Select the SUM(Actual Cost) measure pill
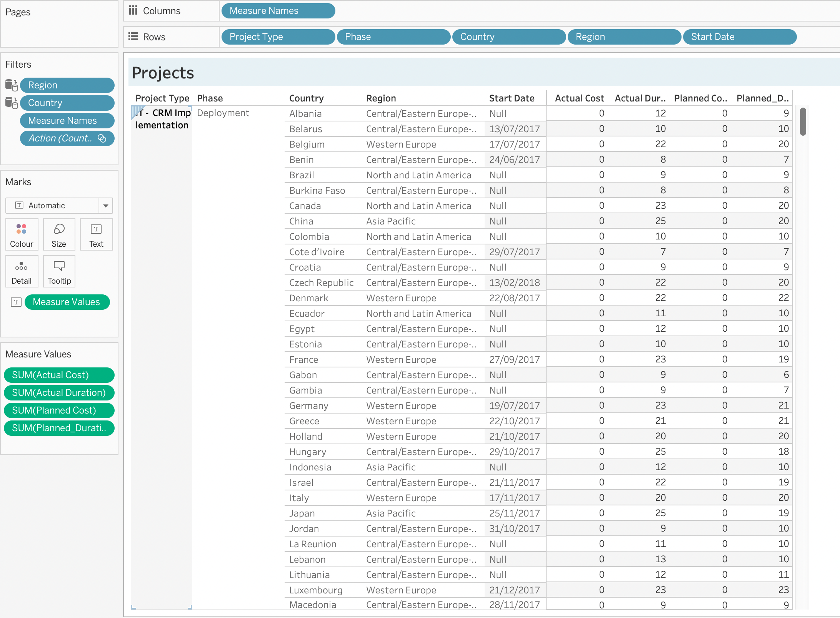The image size is (840, 618). tap(58, 375)
